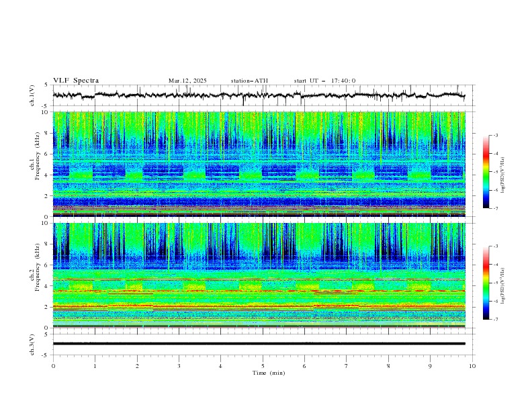This screenshot has height=411, width=532.
Task: Click inside the ch.1 spectrogram panel
Action: tap(259, 164)
